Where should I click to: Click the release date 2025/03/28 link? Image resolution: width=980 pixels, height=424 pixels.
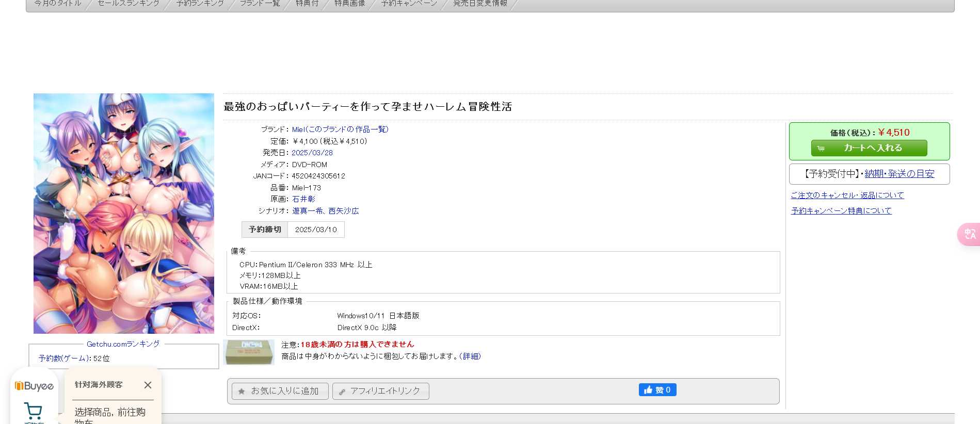[x=312, y=153]
